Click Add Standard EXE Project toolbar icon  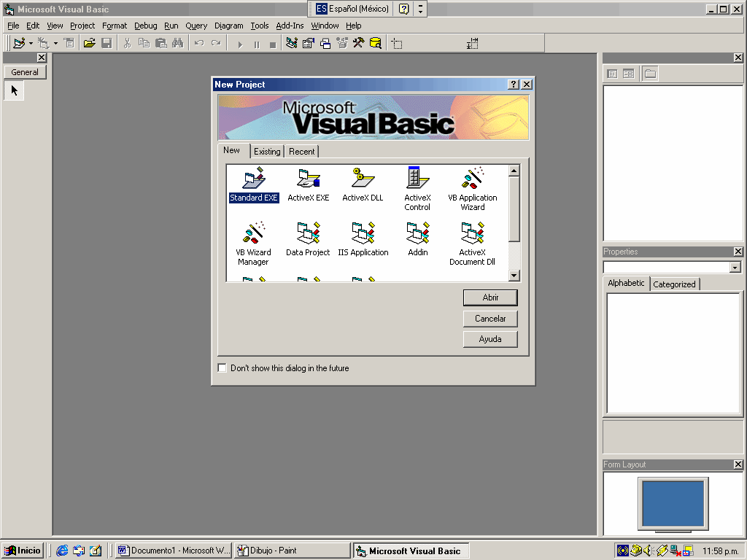click(x=19, y=43)
